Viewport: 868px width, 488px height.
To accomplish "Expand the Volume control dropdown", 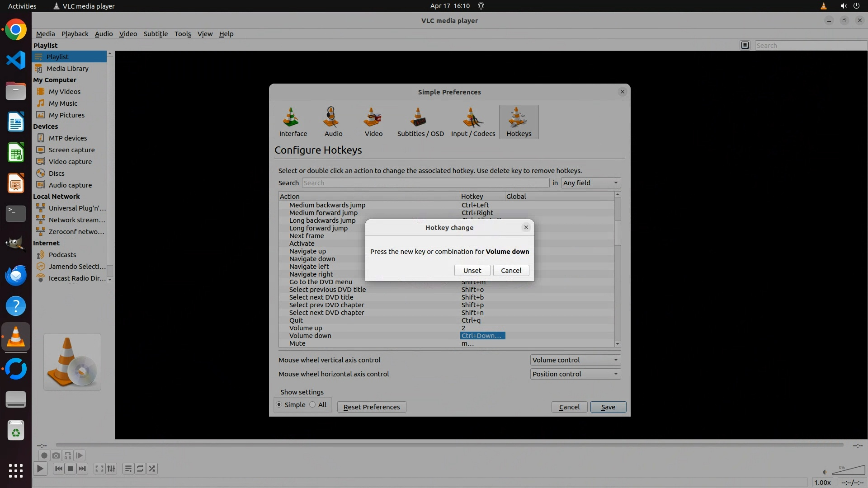I will point(575,360).
